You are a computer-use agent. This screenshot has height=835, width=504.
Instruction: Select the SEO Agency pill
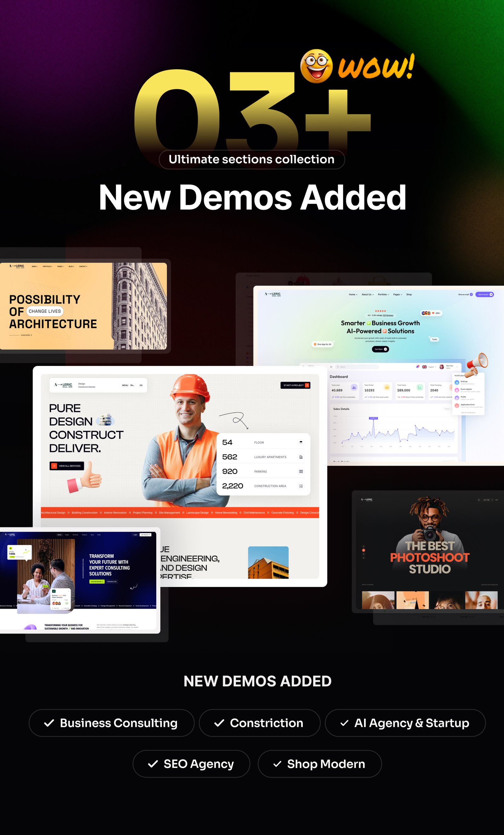tap(192, 763)
